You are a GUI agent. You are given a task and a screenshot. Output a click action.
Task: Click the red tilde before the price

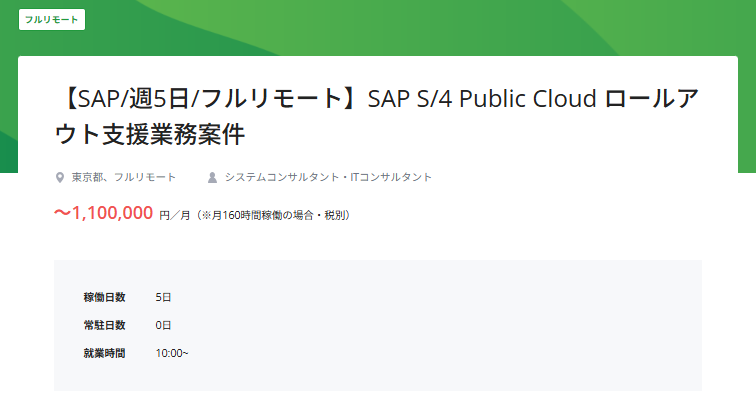(61, 213)
